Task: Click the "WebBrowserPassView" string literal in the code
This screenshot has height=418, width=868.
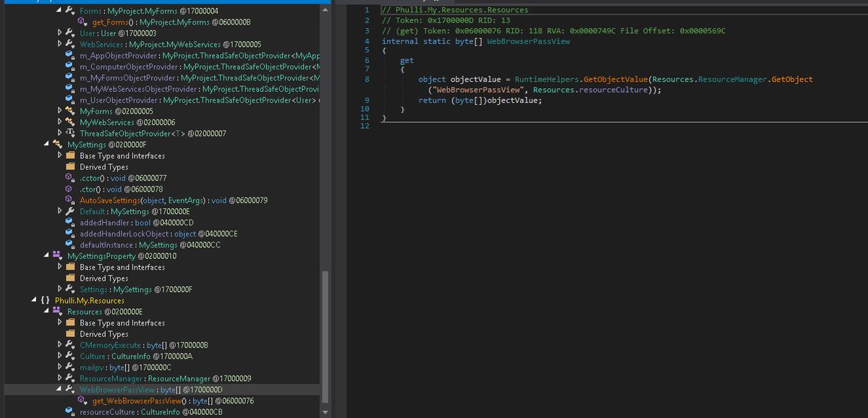Action: 477,90
